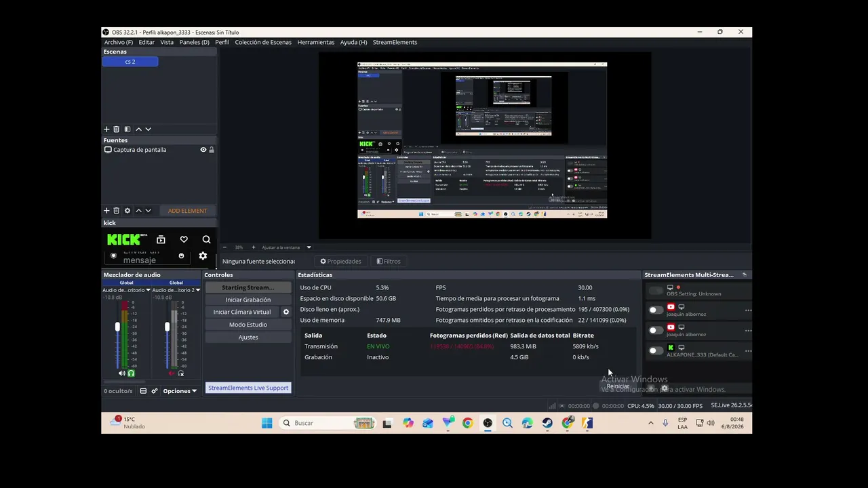
Task: Click the Windows taskbar Buscar search box
Action: point(328,423)
